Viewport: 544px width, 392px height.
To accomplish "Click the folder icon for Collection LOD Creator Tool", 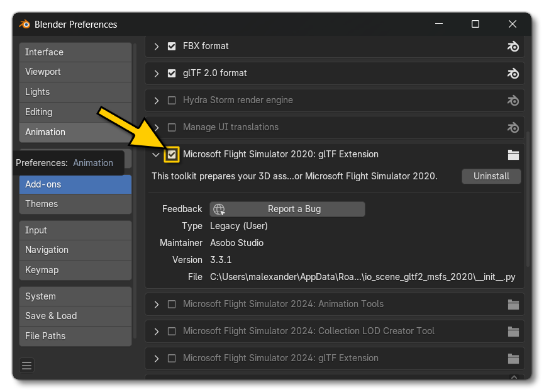I will 513,331.
